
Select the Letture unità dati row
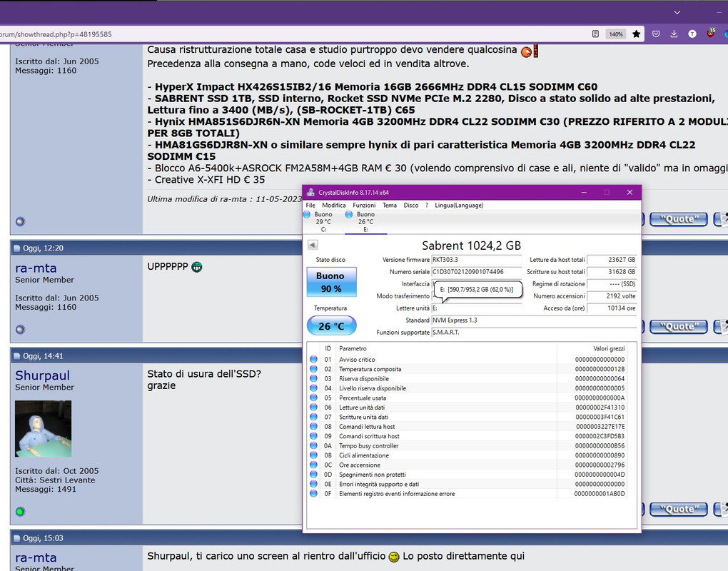[x=467, y=408]
